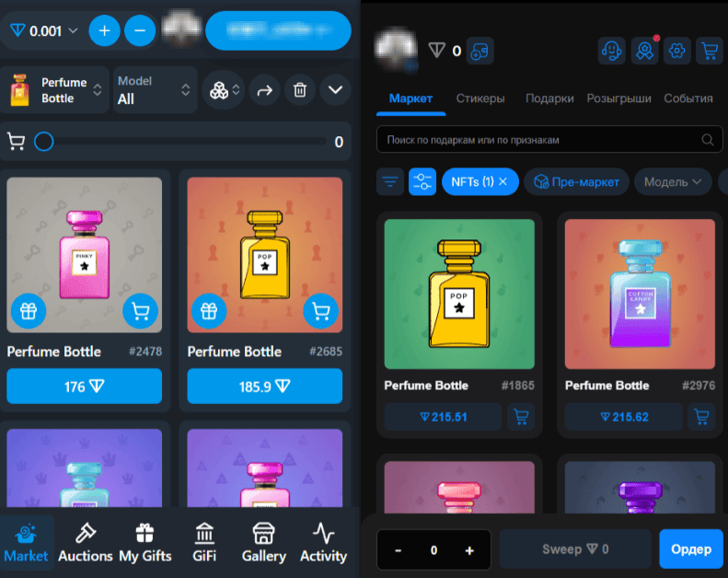Buy Perfume Bottle #2976 for 215.62
This screenshot has height=578, width=728.
coord(624,417)
